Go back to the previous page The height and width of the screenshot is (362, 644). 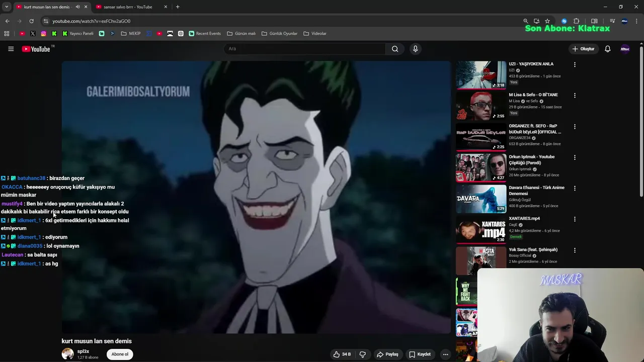(x=7, y=21)
